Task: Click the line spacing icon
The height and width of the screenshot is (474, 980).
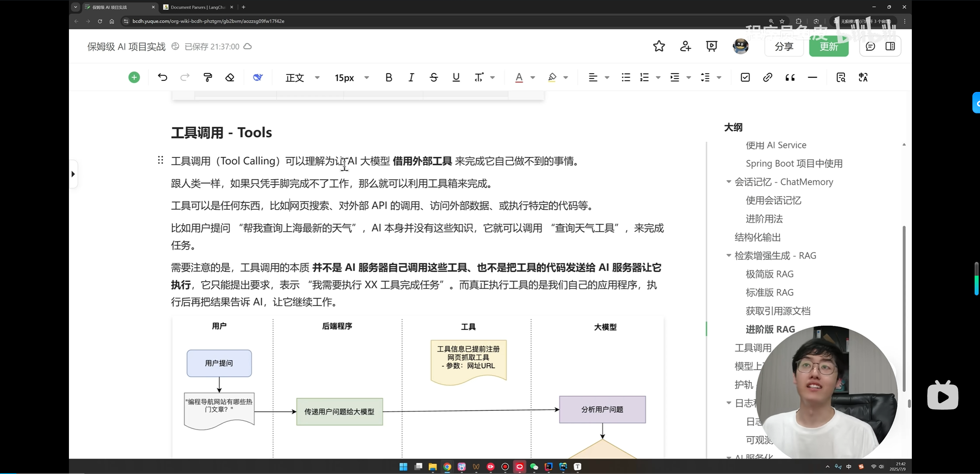Action: pyautogui.click(x=705, y=77)
